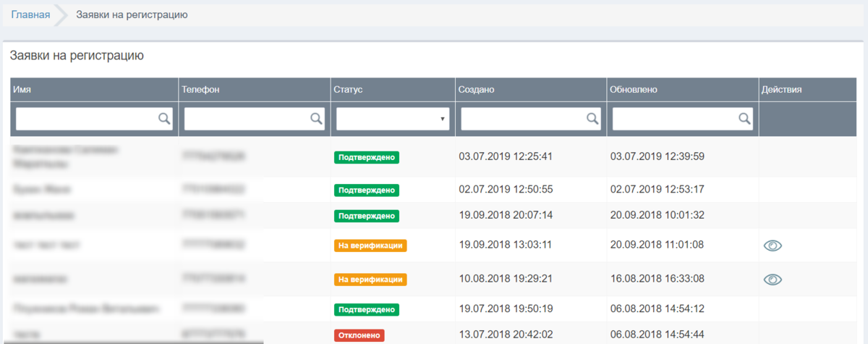This screenshot has height=344, width=868.
Task: Click the search icon in Создано filter
Action: 592,119
